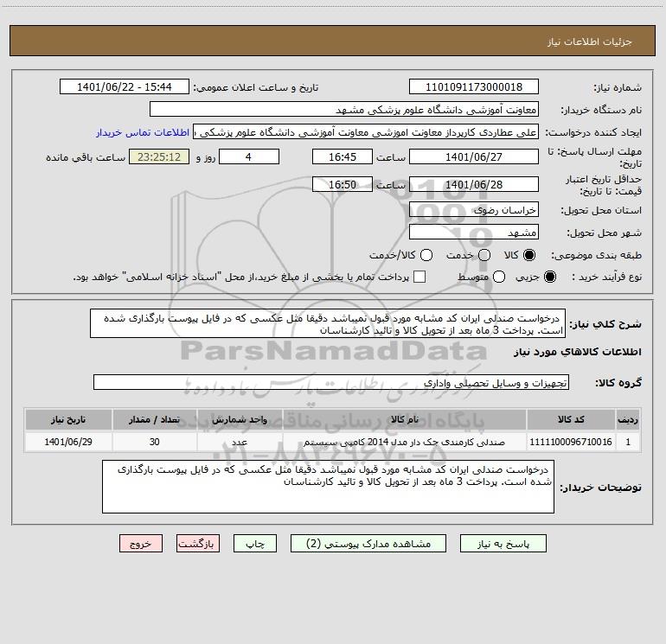Click the واحد شمارش column header
This screenshot has height=644, width=666.
coord(240,419)
